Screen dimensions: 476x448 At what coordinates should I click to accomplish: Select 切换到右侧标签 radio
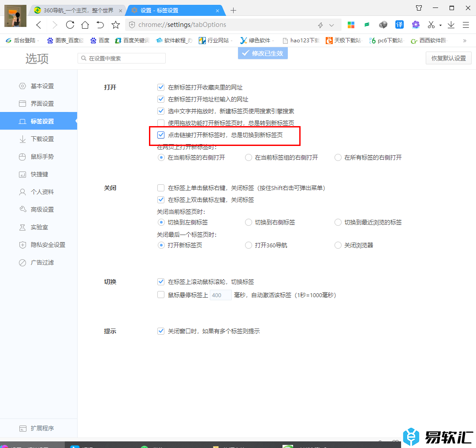point(248,222)
